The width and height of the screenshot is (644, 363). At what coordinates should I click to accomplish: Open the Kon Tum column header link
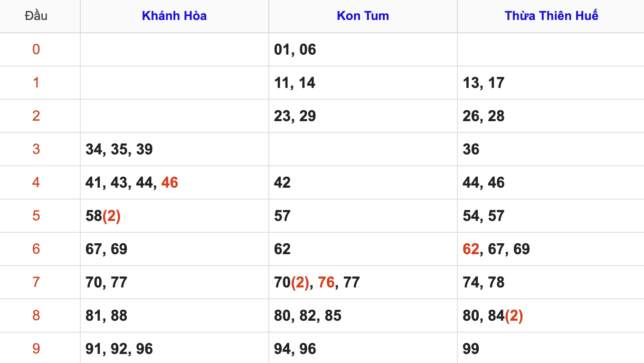point(363,16)
